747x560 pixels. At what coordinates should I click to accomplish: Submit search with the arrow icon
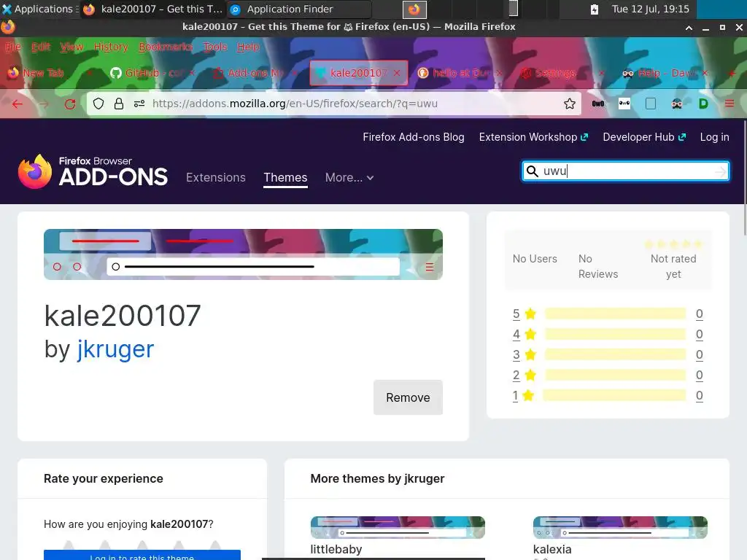pyautogui.click(x=720, y=171)
